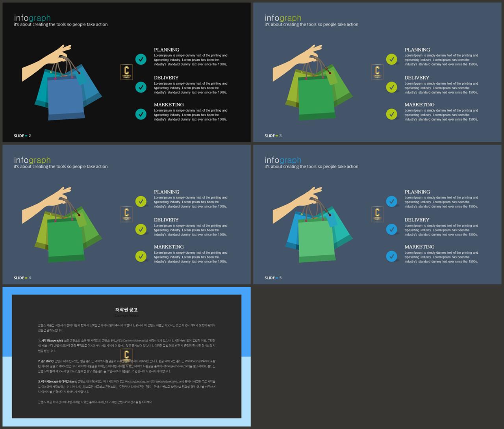Click the '1. 저작권(copyright)' paragraph on copyright slide
The height and width of the screenshot is (429, 504).
(127, 345)
